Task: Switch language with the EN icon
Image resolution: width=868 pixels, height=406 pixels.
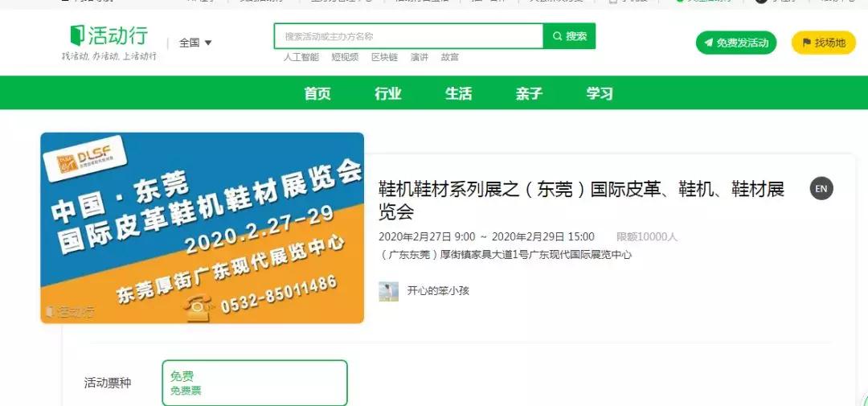Action: pyautogui.click(x=821, y=188)
